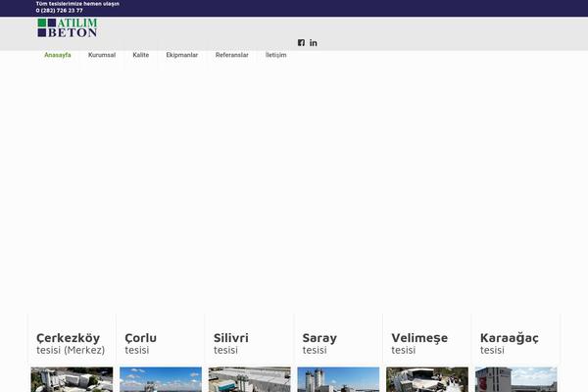Open Çerkezköy tesisi (Merkez) heading
Image resolution: width=588 pixels, height=392 pixels.
pyautogui.click(x=71, y=343)
